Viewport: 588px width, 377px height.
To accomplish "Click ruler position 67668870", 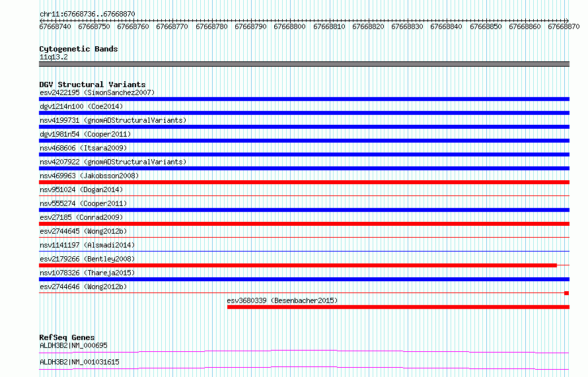I will (564, 26).
